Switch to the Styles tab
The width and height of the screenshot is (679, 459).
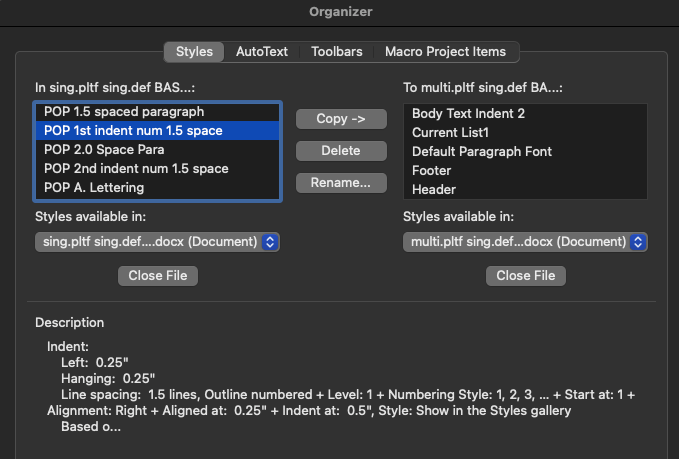click(194, 52)
